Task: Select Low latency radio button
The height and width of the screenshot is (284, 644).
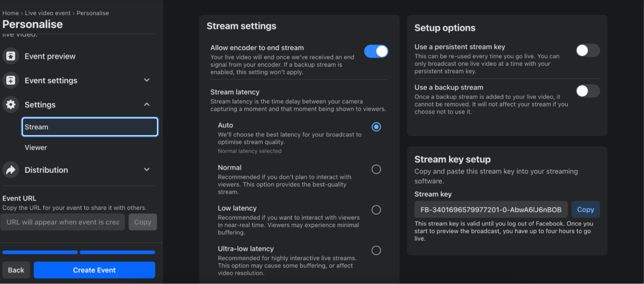Action: [376, 210]
